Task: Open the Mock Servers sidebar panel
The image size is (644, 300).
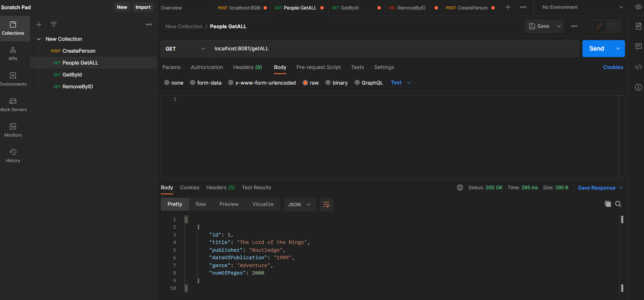Action: (13, 105)
